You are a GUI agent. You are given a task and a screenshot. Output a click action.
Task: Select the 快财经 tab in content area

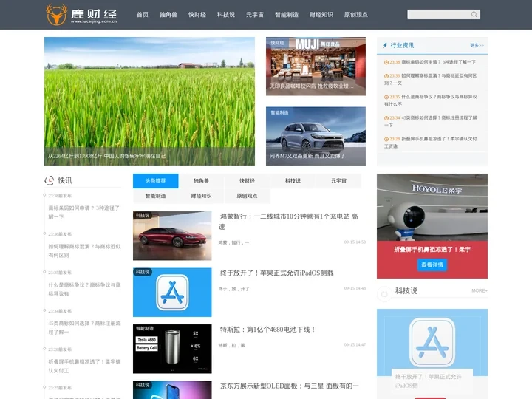pos(247,181)
